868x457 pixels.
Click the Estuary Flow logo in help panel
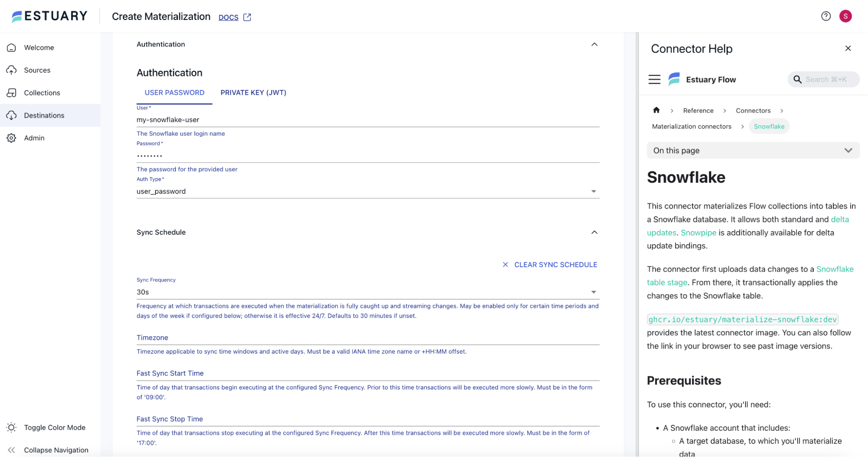pos(674,79)
